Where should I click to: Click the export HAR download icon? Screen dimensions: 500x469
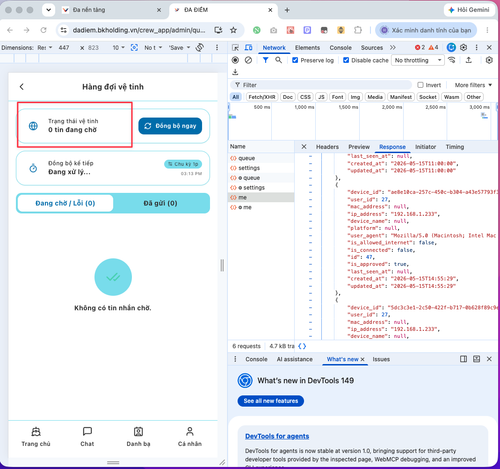point(235,72)
